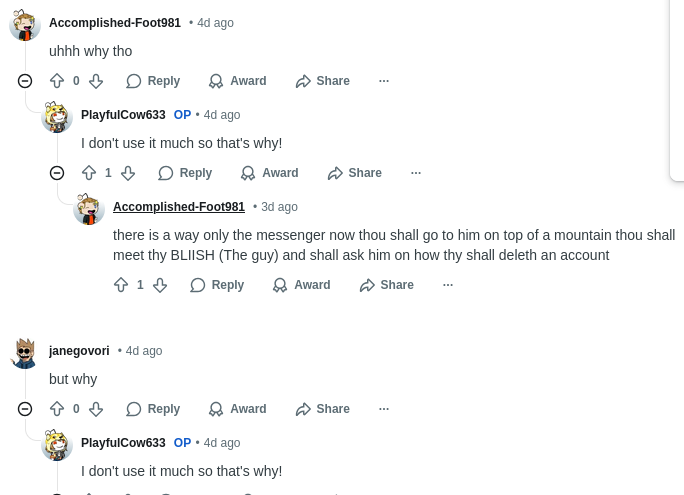
Task: Open janegovori's user profile link
Action: pyautogui.click(x=79, y=351)
